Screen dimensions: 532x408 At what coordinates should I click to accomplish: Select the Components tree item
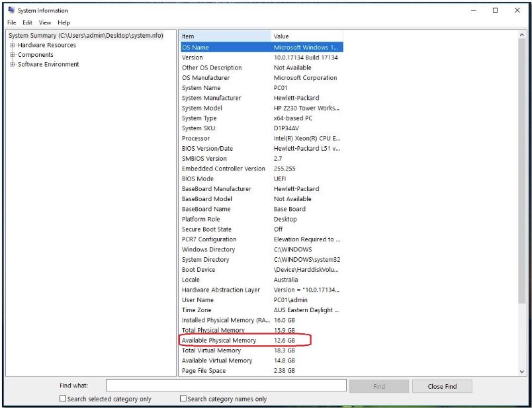[36, 55]
